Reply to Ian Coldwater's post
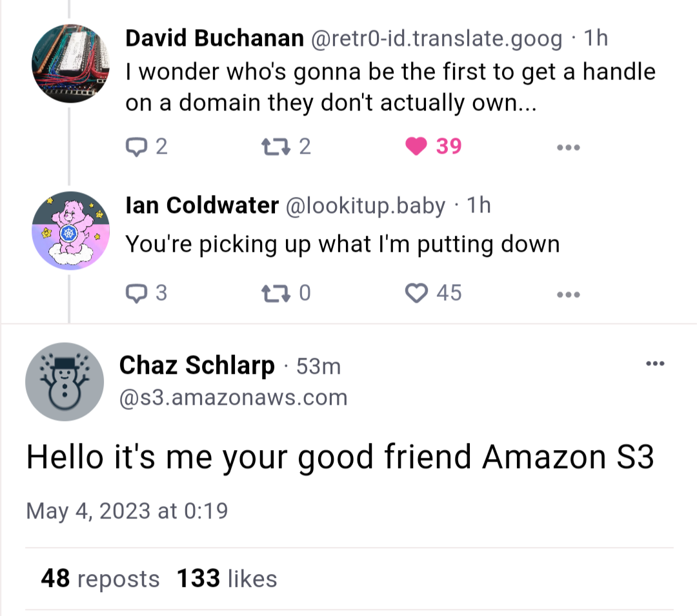 [136, 294]
